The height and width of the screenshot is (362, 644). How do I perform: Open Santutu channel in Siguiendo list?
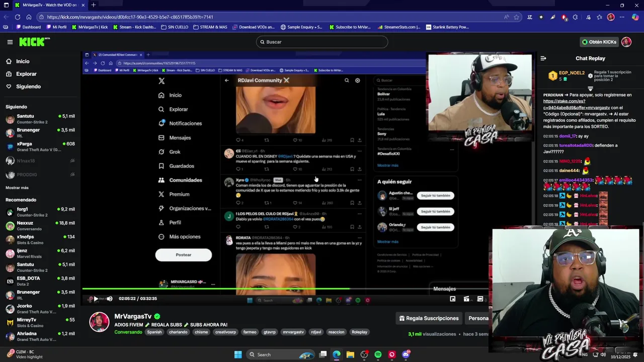click(x=40, y=119)
